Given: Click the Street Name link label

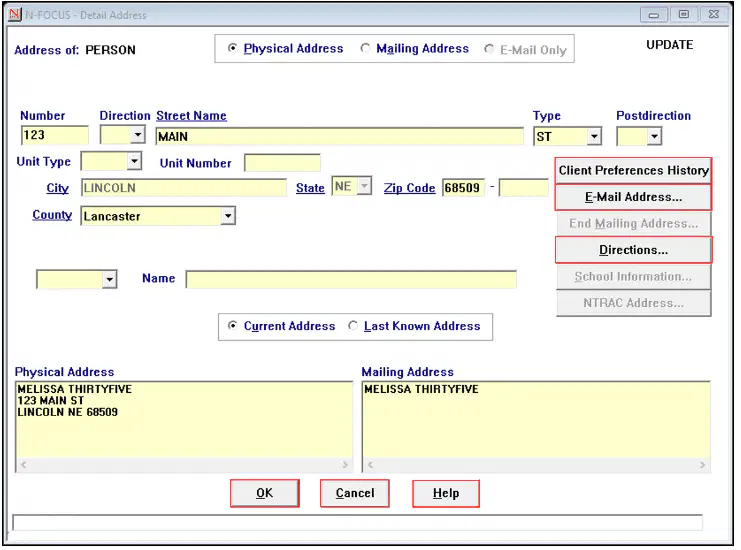Looking at the screenshot, I should tap(191, 116).
